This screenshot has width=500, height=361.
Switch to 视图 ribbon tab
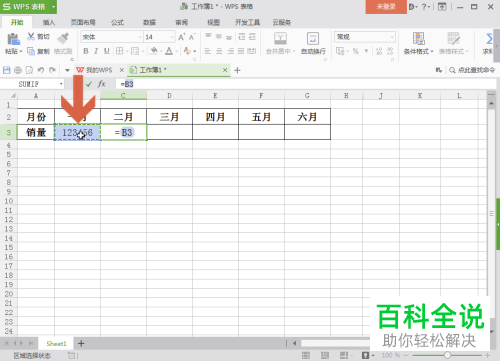coord(213,22)
